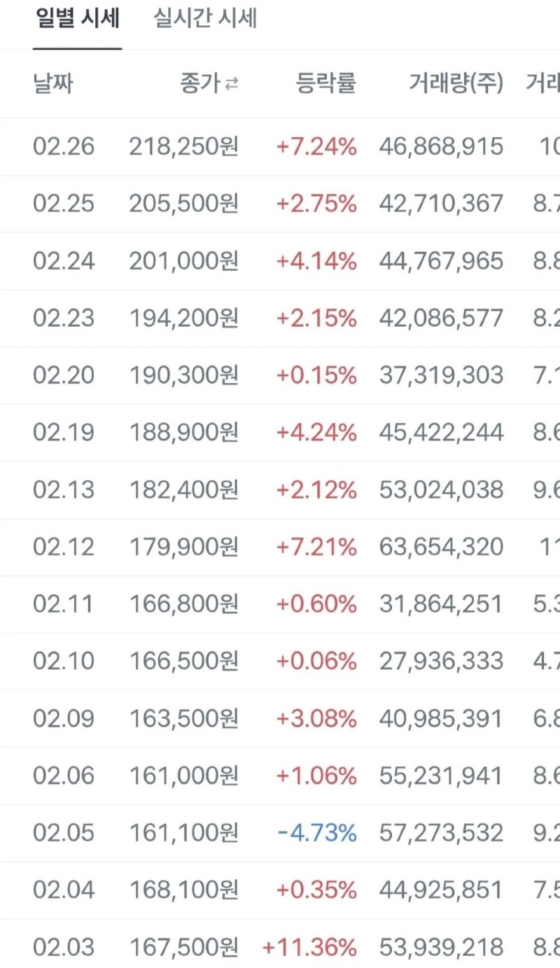
Task: Click the 201,000원 closing price
Action: tap(183, 261)
